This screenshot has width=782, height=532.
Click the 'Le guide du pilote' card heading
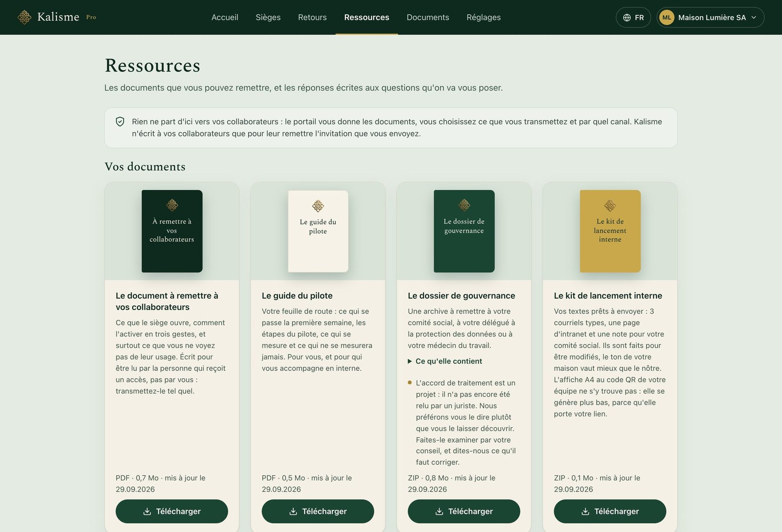297,296
